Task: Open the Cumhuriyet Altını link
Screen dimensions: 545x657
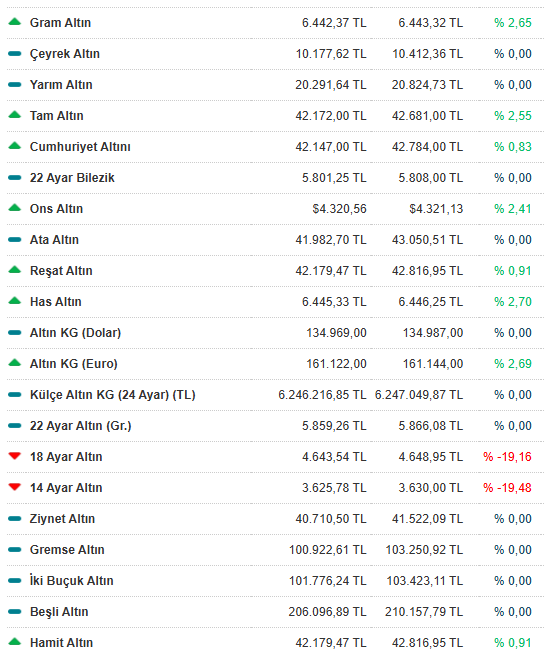Action: pyautogui.click(x=80, y=147)
